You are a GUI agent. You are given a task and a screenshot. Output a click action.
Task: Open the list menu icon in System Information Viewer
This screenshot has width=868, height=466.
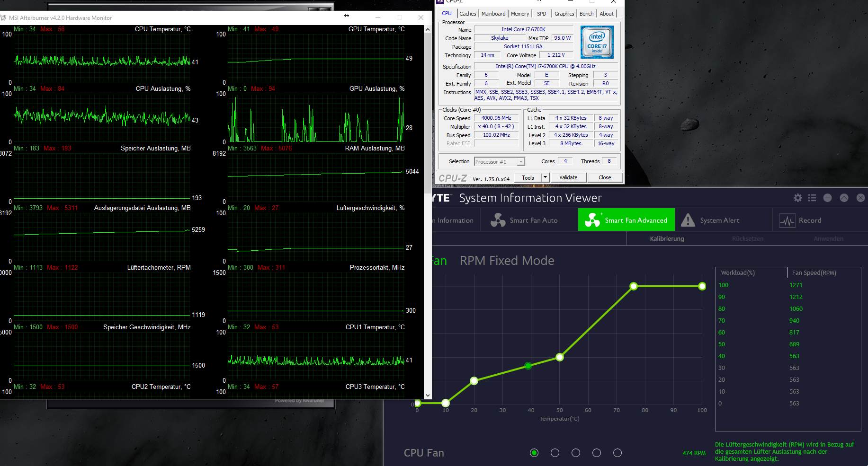click(812, 198)
